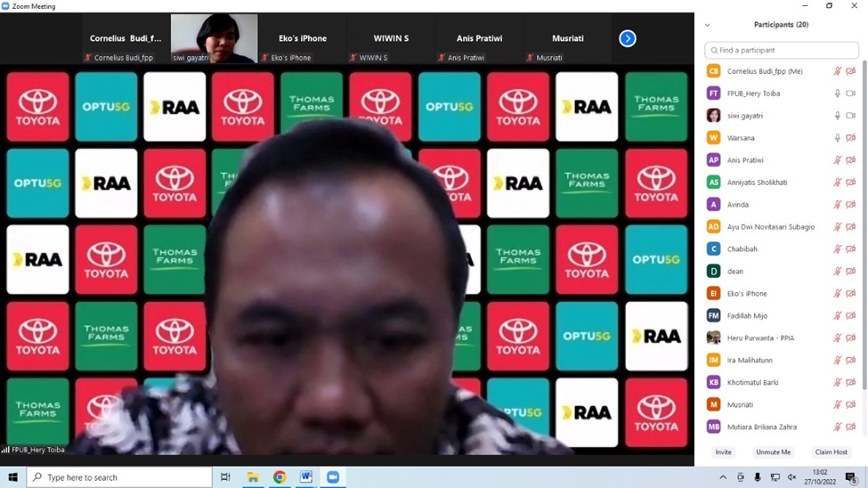Click muted mic icon for Anis Pratiwi
Screen dimensions: 868x488
[x=837, y=160]
